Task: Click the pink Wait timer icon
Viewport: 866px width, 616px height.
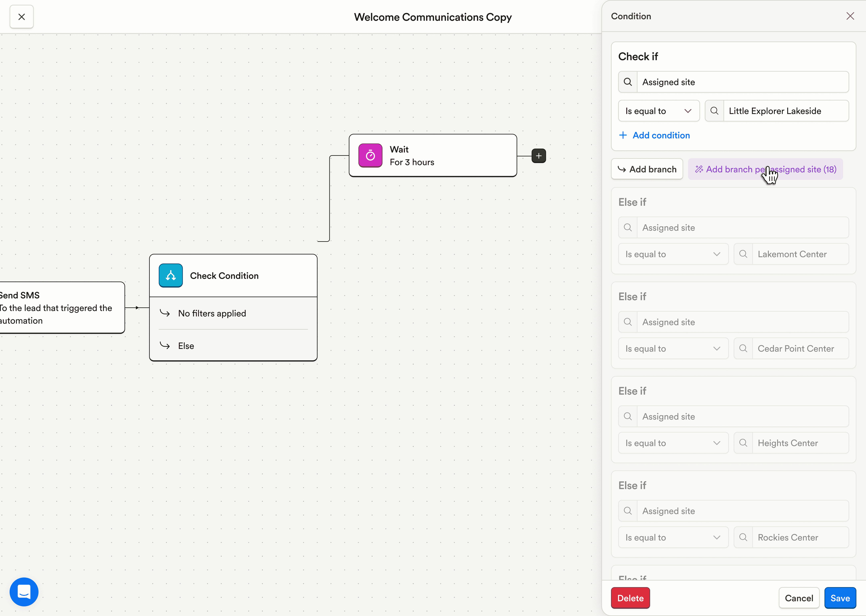Action: 370,156
